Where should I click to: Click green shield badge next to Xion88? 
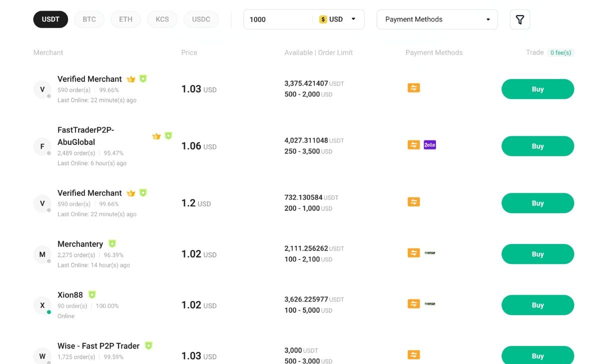coord(92,294)
